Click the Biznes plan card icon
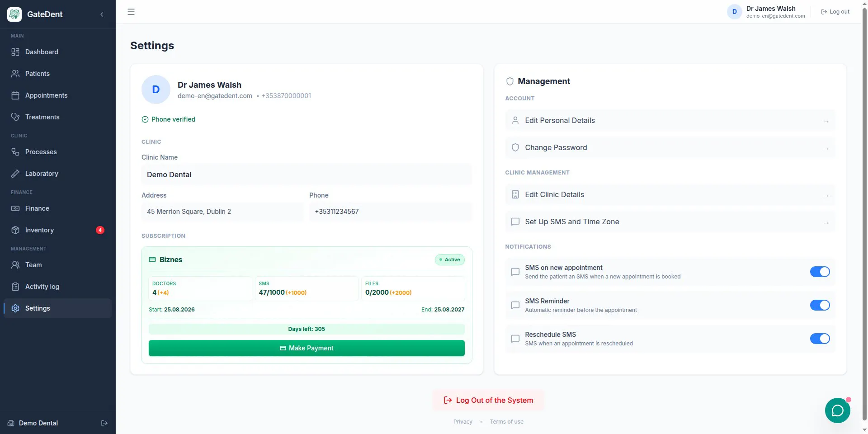868x434 pixels. click(152, 259)
